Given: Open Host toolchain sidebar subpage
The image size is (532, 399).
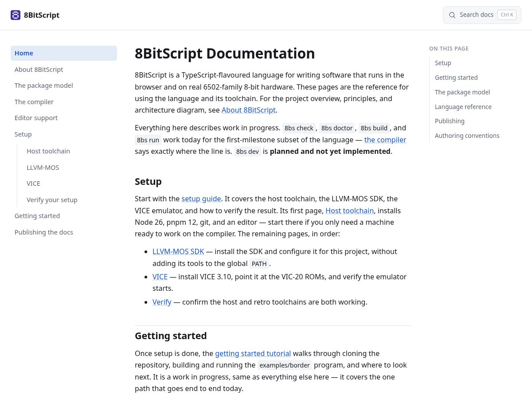Looking at the screenshot, I should [70, 151].
